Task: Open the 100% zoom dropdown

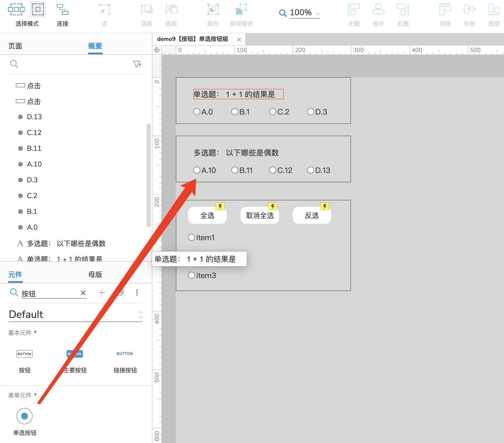Action: (305, 13)
